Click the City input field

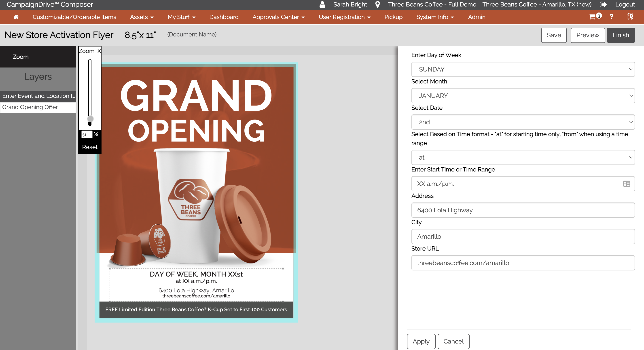click(x=523, y=237)
